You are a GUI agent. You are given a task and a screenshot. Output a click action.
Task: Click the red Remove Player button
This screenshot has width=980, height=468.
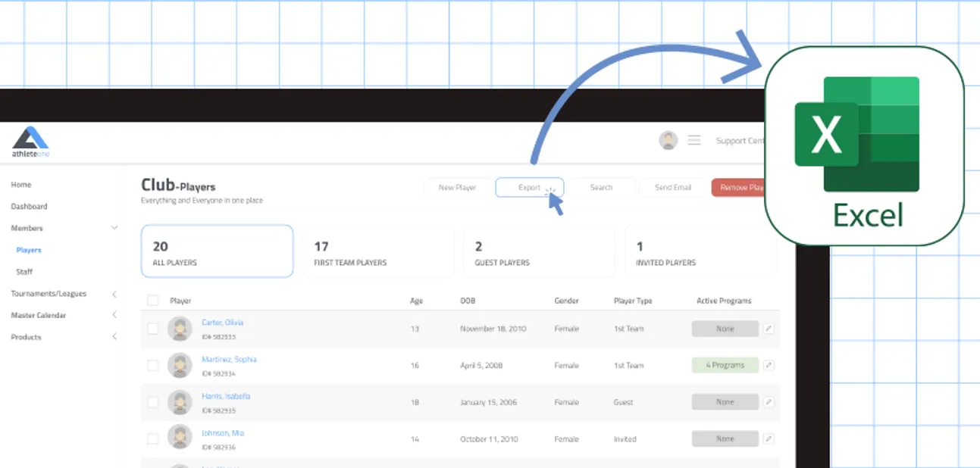tap(739, 188)
